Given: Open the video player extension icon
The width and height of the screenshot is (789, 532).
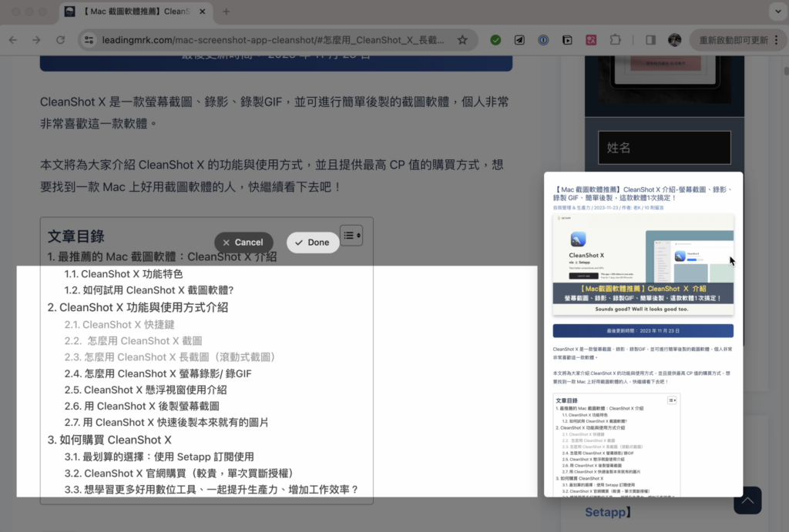Looking at the screenshot, I should [567, 40].
